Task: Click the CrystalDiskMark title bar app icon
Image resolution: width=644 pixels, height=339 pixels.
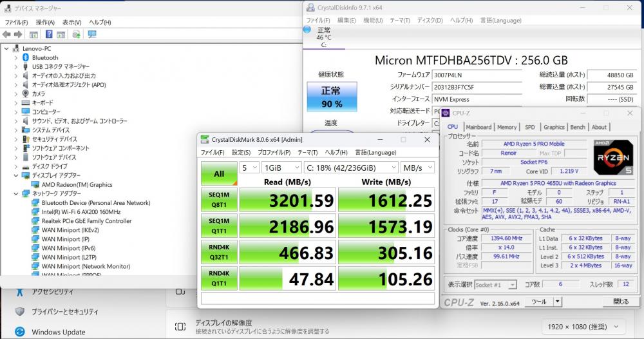Action: point(204,140)
